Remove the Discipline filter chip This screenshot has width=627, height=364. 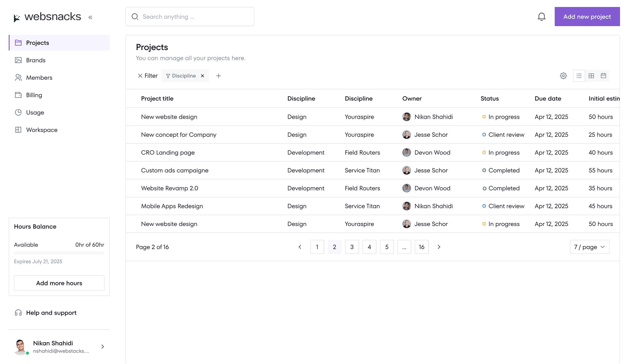pyautogui.click(x=202, y=76)
